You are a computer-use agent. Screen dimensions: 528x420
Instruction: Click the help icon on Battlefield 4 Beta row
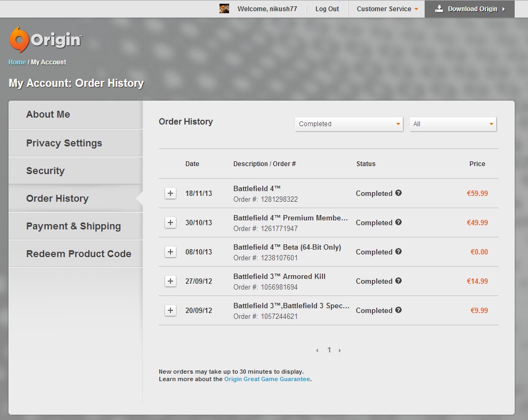pos(399,251)
